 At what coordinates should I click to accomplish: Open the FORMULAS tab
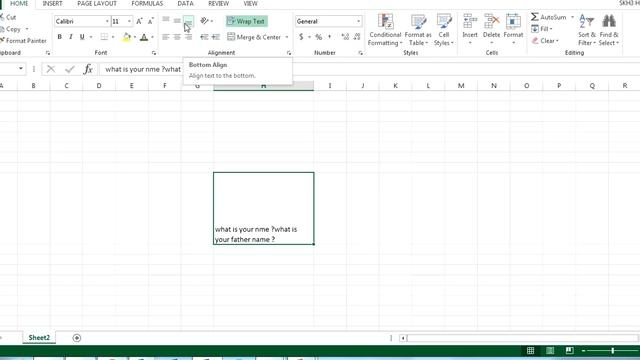tap(147, 3)
